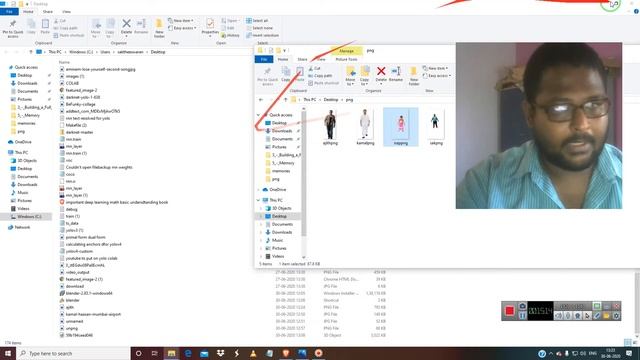
Task: Click Pin to Quick access in Desktop window
Action: click(x=13, y=27)
